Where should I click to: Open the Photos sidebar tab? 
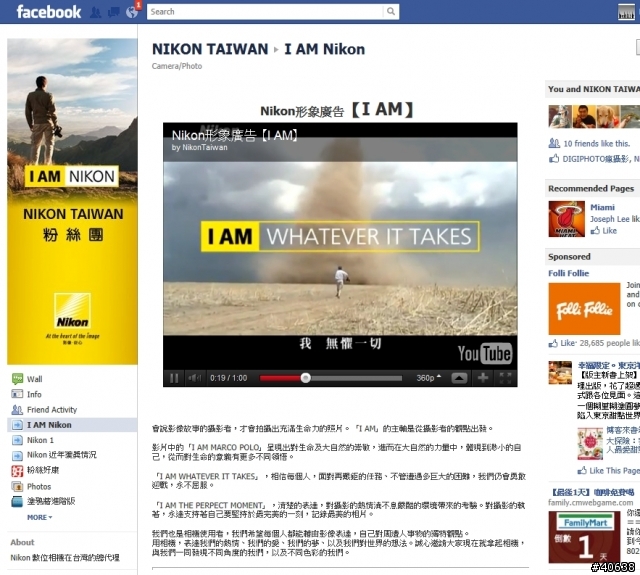(x=39, y=486)
